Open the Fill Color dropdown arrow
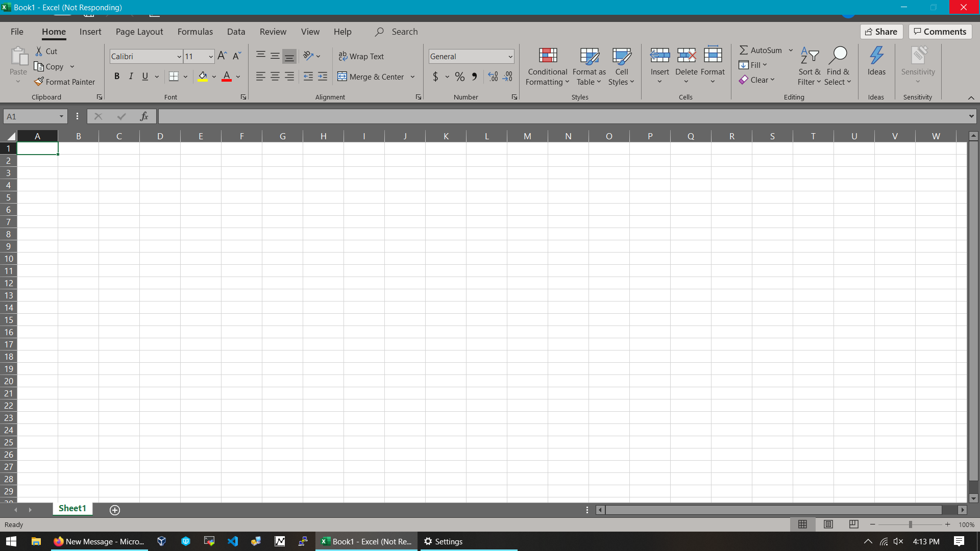 pyautogui.click(x=214, y=77)
